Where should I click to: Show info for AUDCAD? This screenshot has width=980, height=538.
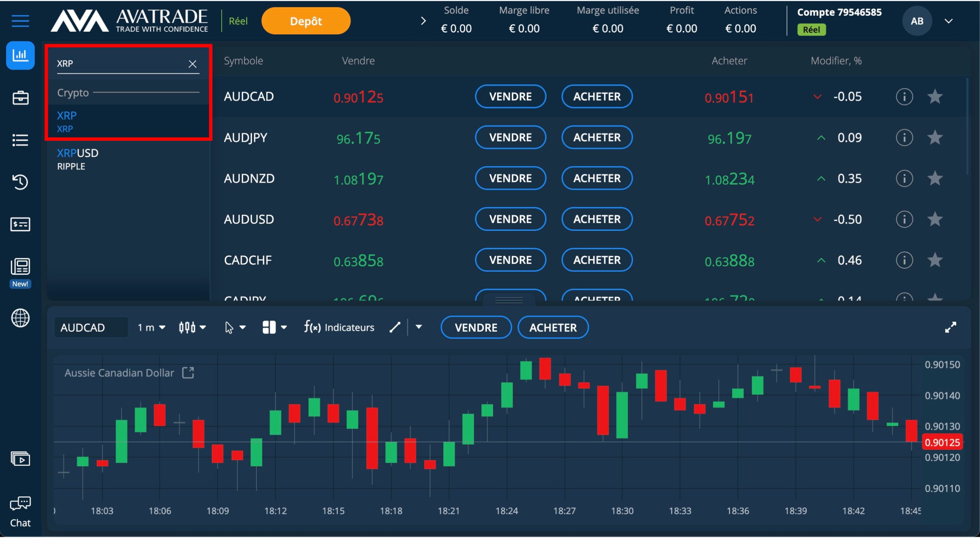(x=904, y=96)
